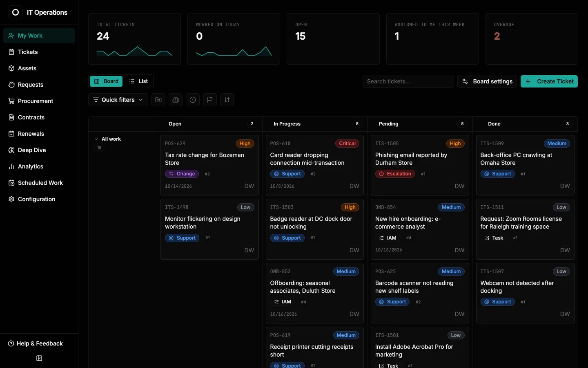Click the Task tag on ITS-1511
Viewport: 588px width, 368px height.
click(493, 238)
